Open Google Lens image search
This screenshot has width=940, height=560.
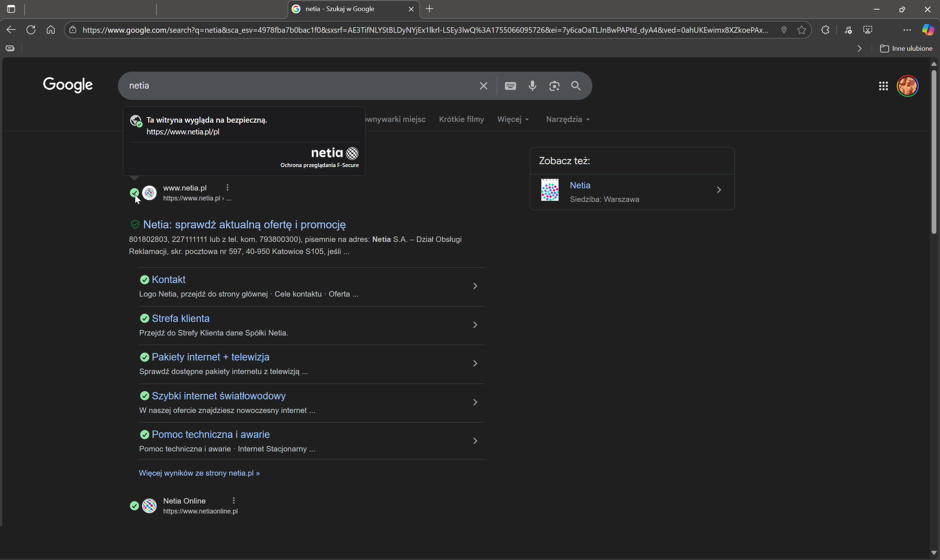554,86
